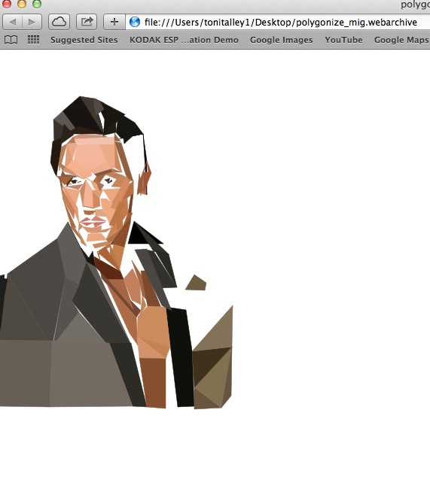The image size is (430, 504).
Task: Go back with the left arrow button
Action: coord(13,22)
